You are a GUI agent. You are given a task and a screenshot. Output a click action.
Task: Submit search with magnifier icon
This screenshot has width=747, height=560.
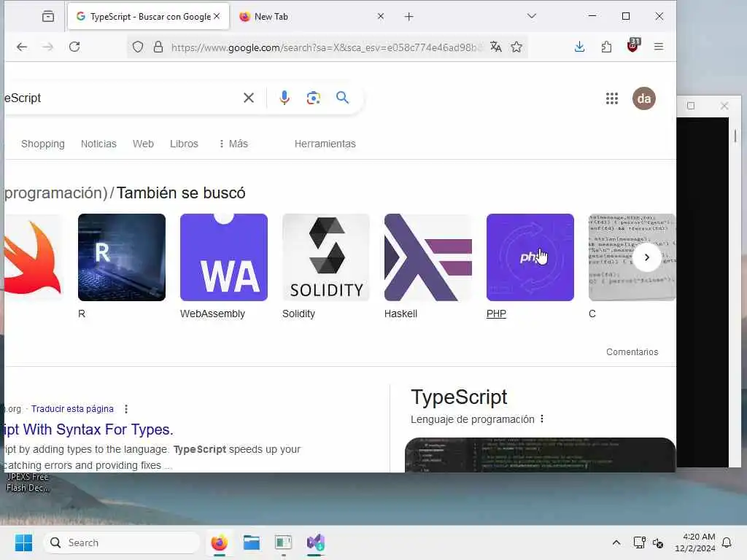343,98
